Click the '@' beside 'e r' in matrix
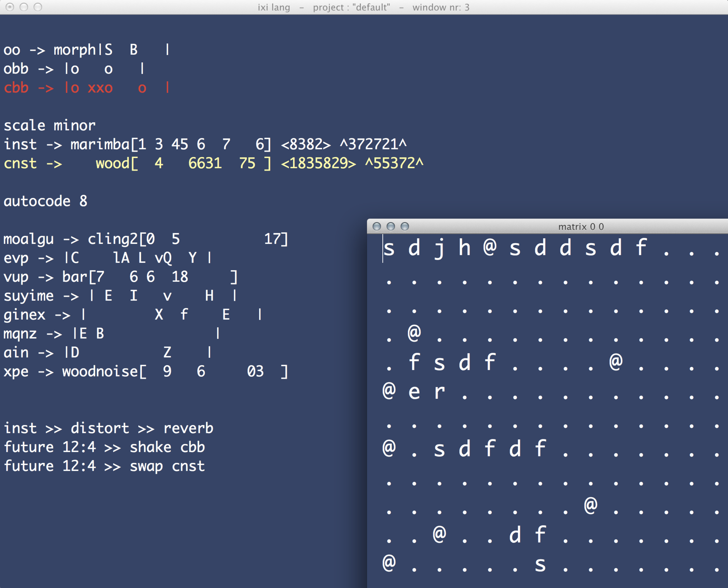This screenshot has width=728, height=588. [389, 390]
